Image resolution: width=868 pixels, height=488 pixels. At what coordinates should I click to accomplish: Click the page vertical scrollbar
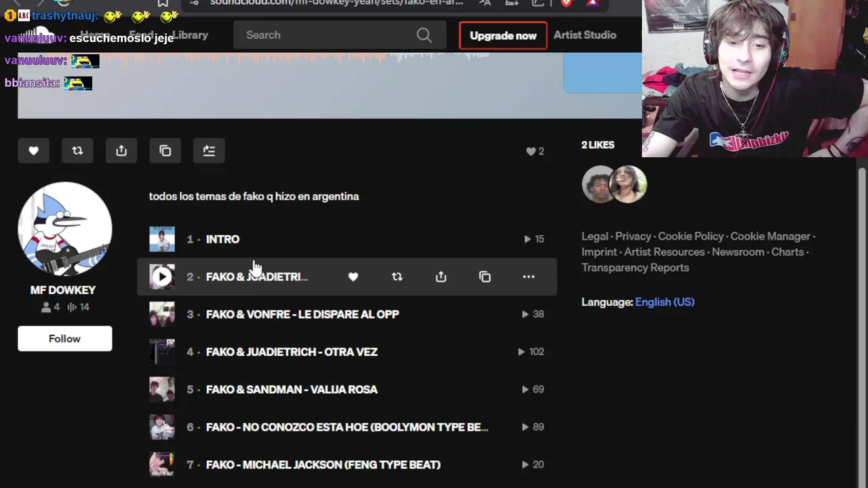click(x=862, y=325)
